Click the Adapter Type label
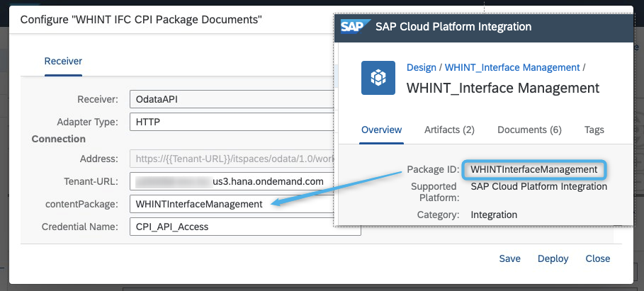The height and width of the screenshot is (291, 644). pyautogui.click(x=87, y=122)
